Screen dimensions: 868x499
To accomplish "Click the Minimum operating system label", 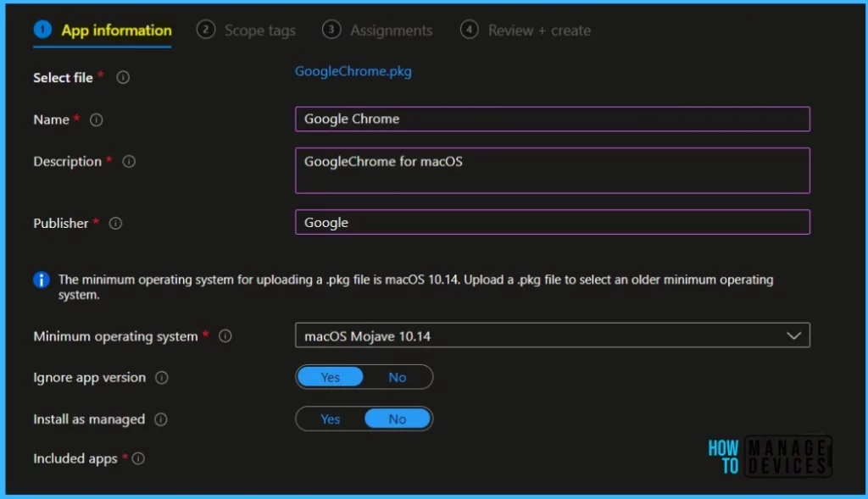I will pos(115,336).
